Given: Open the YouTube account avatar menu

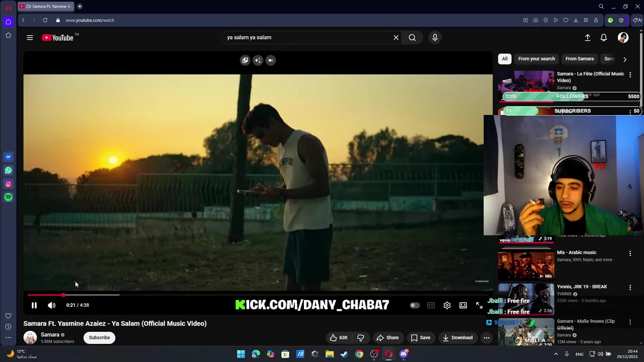Looking at the screenshot, I should click(x=623, y=38).
